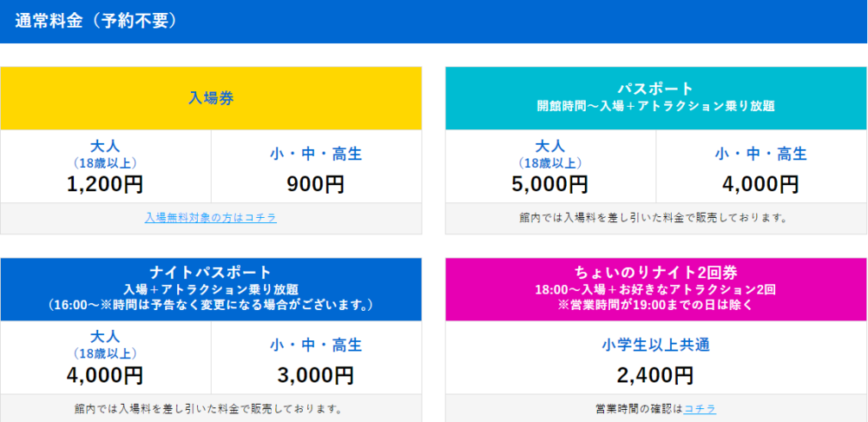
Task: Click the ナイトパスポート 大人 (18歳以上) label
Action: point(105,345)
